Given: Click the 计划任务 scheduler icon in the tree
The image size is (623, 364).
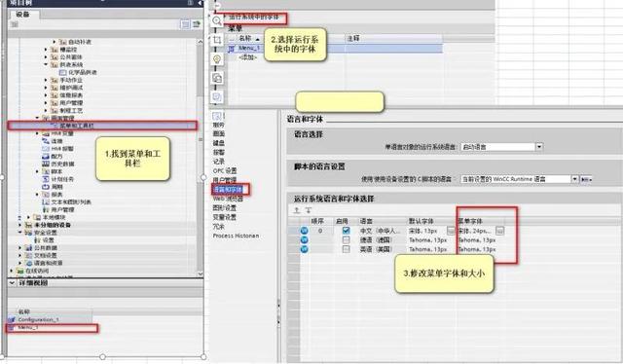Looking at the screenshot, I should click(x=46, y=179).
